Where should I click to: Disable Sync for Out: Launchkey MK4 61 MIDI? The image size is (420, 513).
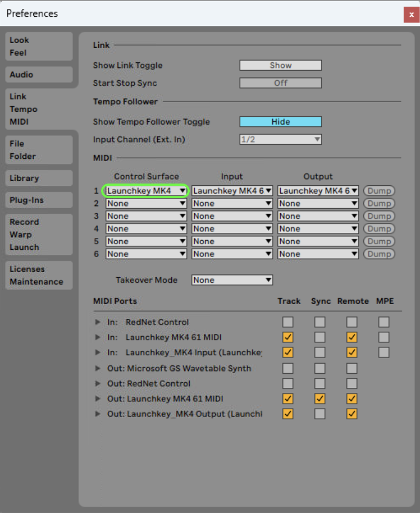[320, 399]
